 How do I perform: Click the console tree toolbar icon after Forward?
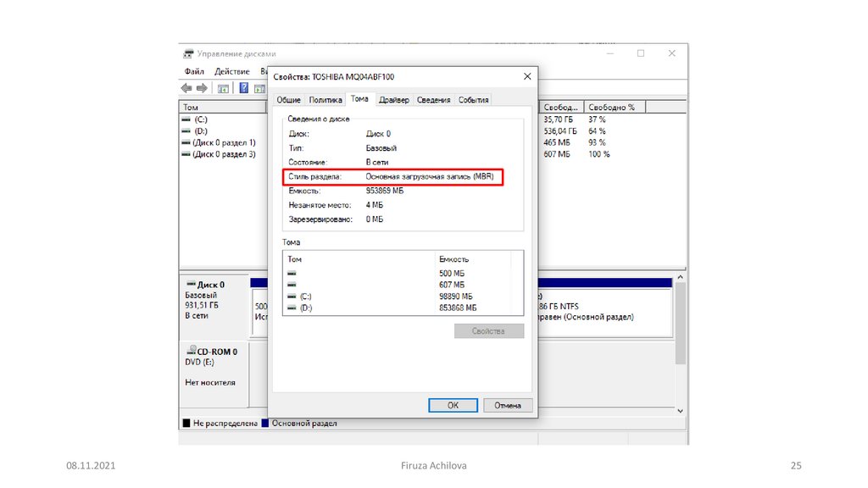tap(223, 88)
